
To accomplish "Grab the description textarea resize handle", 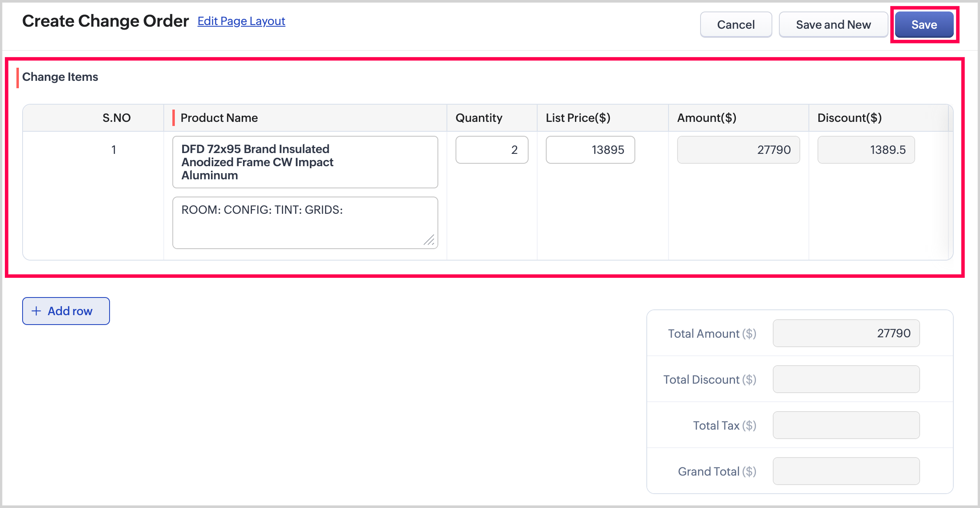I will pyautogui.click(x=429, y=240).
